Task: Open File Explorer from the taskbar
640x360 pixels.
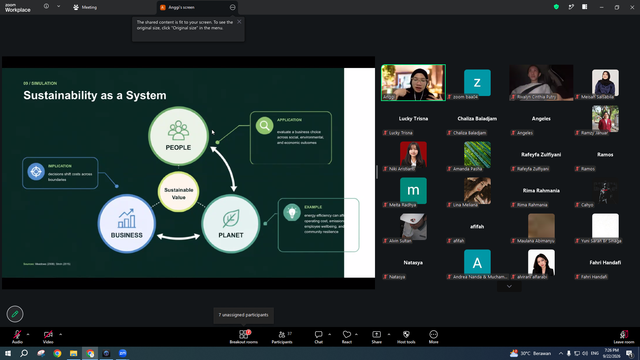Action: pyautogui.click(x=73, y=353)
